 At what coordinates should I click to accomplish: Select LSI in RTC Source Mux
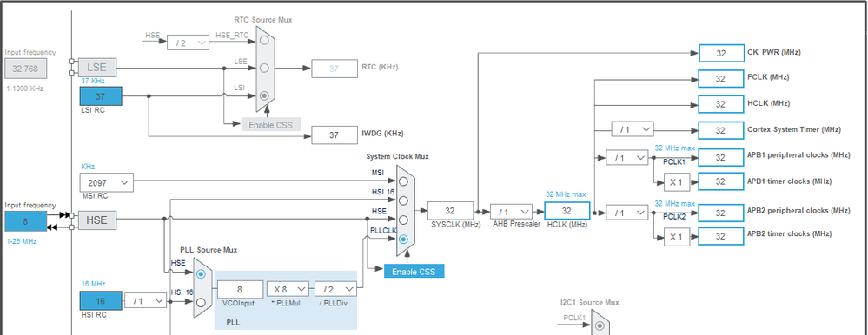(x=265, y=95)
